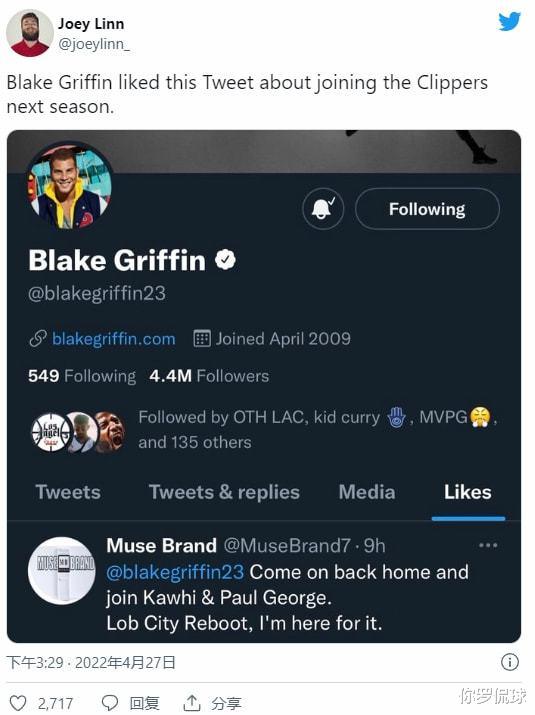Open the three-dot menu on Muse Brand tweet
The width and height of the screenshot is (535, 715).
tap(488, 545)
